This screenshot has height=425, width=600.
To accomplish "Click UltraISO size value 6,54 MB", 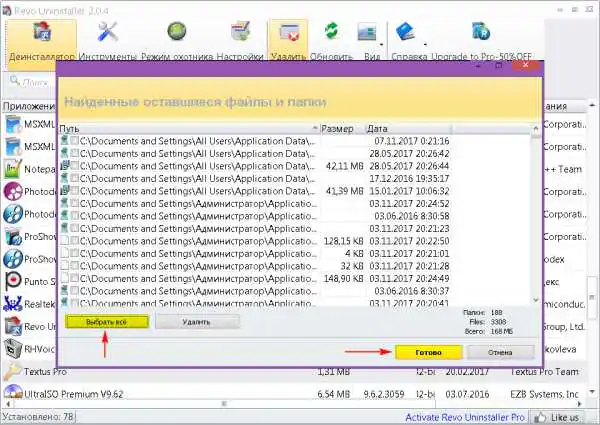I will tap(334, 394).
